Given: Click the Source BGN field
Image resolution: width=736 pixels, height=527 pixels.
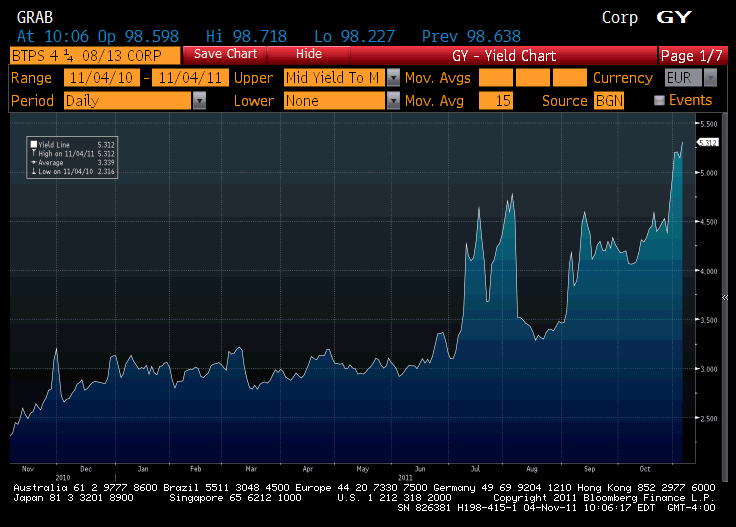Looking at the screenshot, I should tap(609, 100).
